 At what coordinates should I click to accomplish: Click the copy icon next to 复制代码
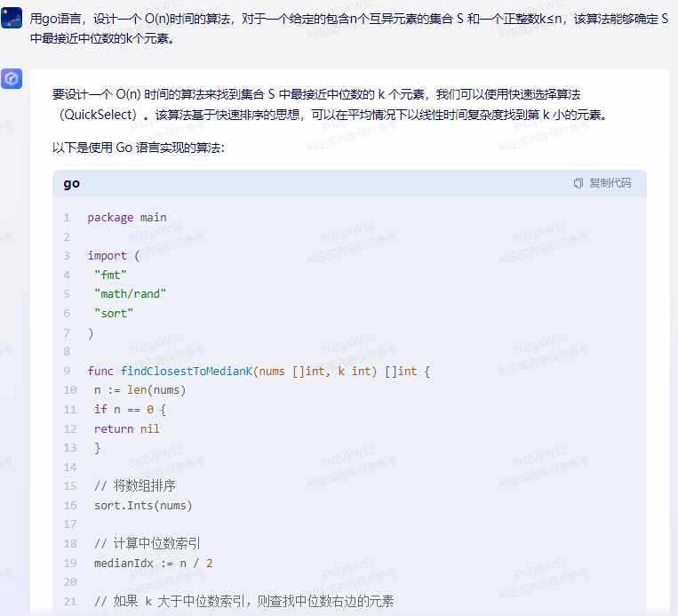point(578,183)
